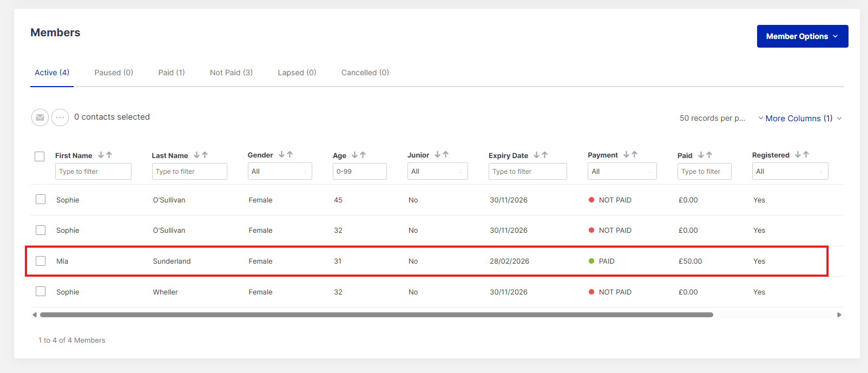Sort Age column descending arrow
This screenshot has width=868, height=373.
click(354, 155)
